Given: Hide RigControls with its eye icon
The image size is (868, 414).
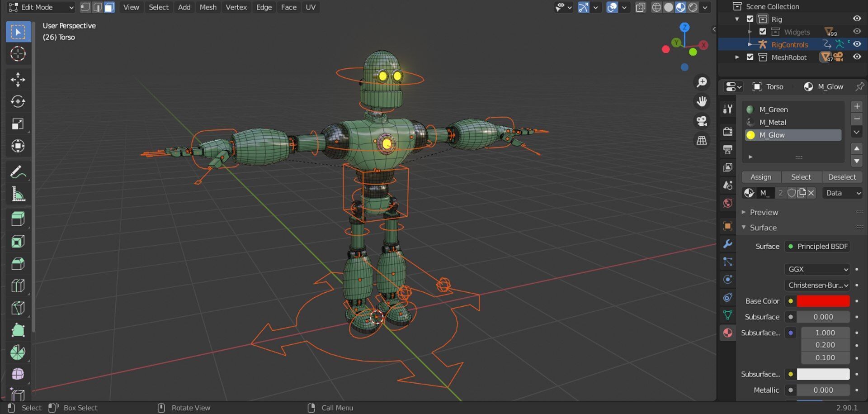Looking at the screenshot, I should click(857, 44).
